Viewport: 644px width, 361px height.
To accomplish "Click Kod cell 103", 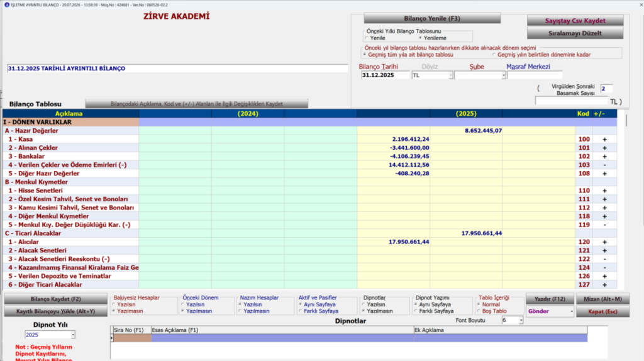I will coord(584,165).
